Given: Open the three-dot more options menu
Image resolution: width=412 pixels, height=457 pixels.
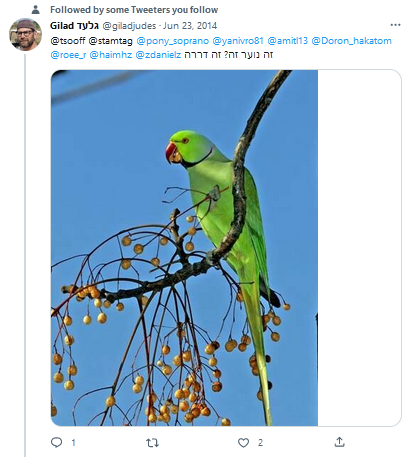Looking at the screenshot, I should [x=395, y=25].
